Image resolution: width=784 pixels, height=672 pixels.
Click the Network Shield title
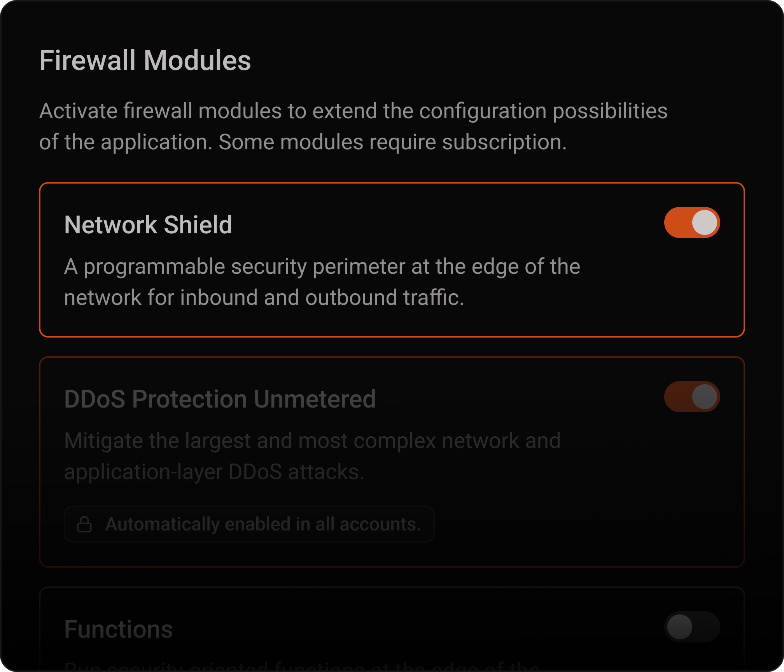149,224
